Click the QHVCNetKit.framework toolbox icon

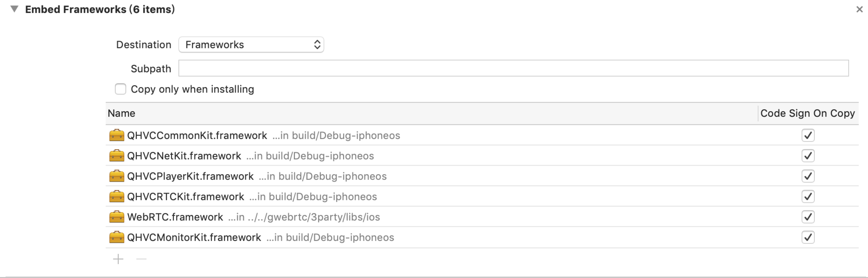[117, 156]
